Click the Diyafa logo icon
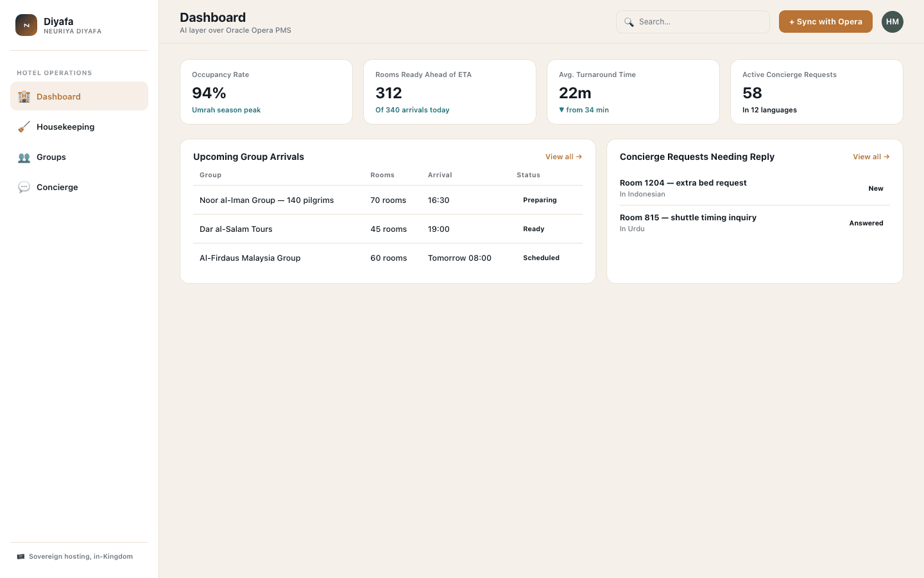 (26, 25)
